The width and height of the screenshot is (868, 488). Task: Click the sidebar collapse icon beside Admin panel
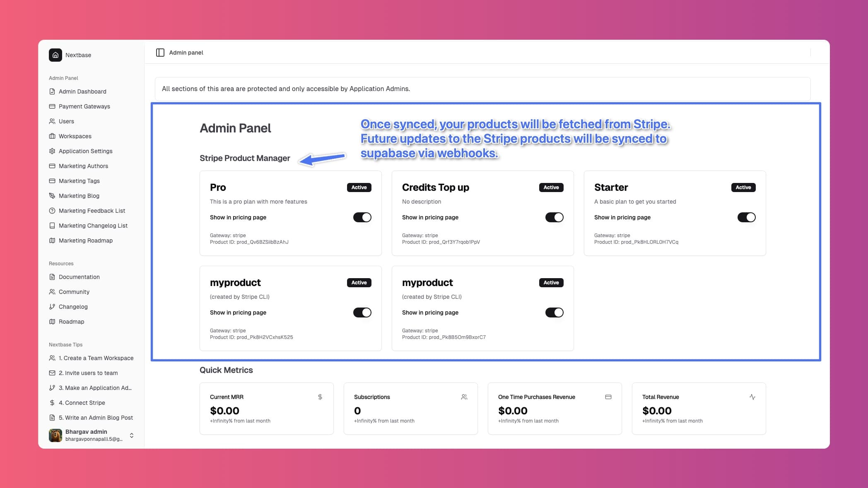point(160,52)
